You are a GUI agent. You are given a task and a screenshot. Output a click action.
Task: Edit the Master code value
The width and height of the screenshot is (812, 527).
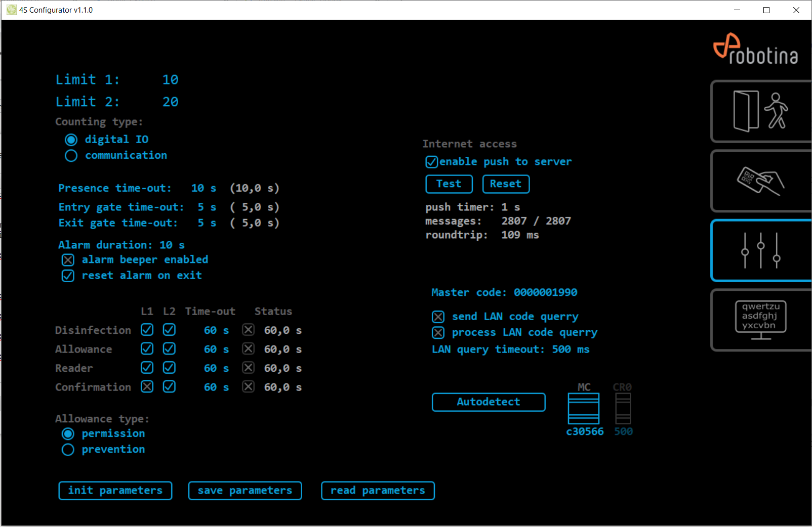tap(545, 293)
